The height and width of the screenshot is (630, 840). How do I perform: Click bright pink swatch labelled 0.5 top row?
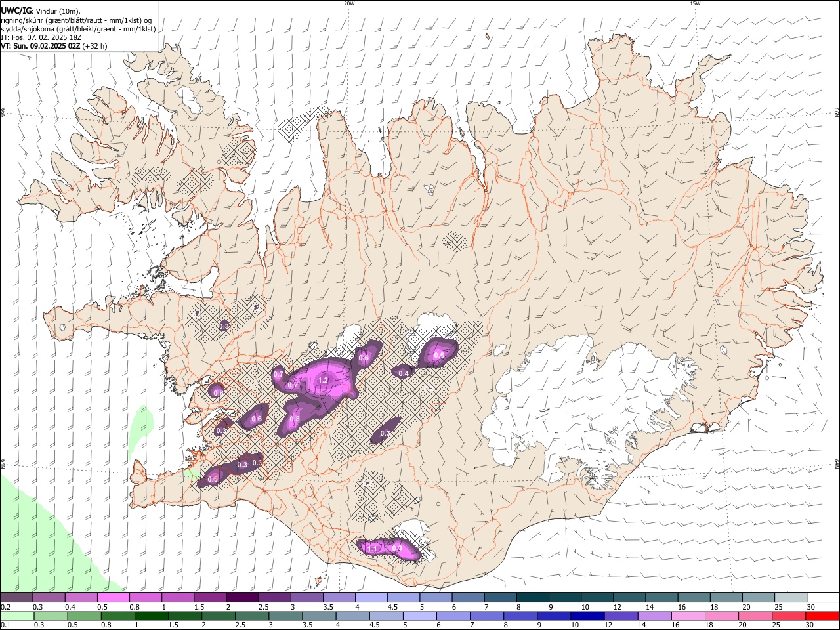(x=113, y=598)
